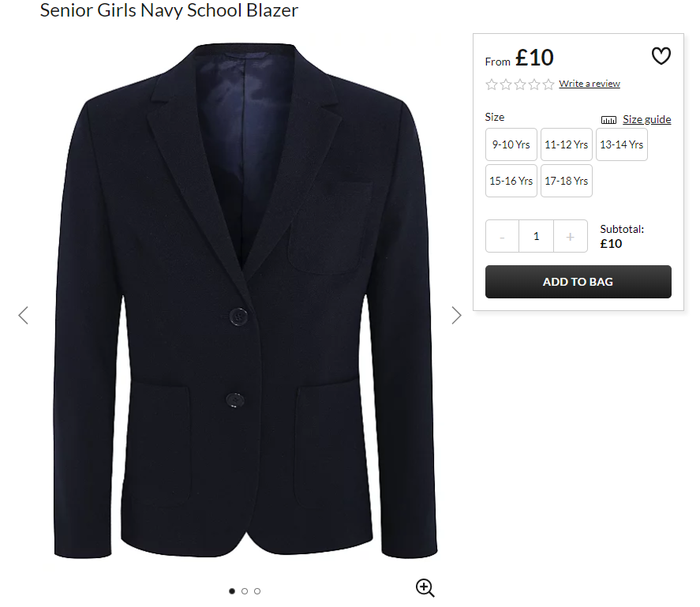Image resolution: width=700 pixels, height=607 pixels.
Task: Choose the 15-16 Yrs size option
Action: pyautogui.click(x=511, y=181)
